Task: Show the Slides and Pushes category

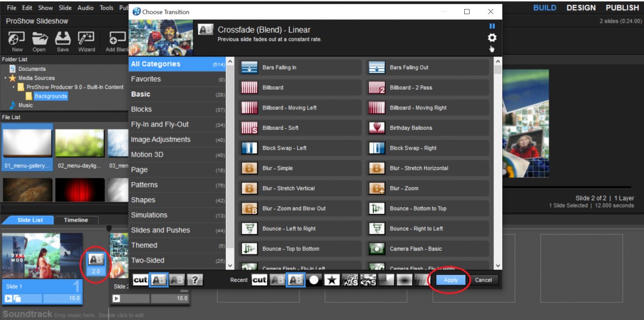Action: (178, 230)
